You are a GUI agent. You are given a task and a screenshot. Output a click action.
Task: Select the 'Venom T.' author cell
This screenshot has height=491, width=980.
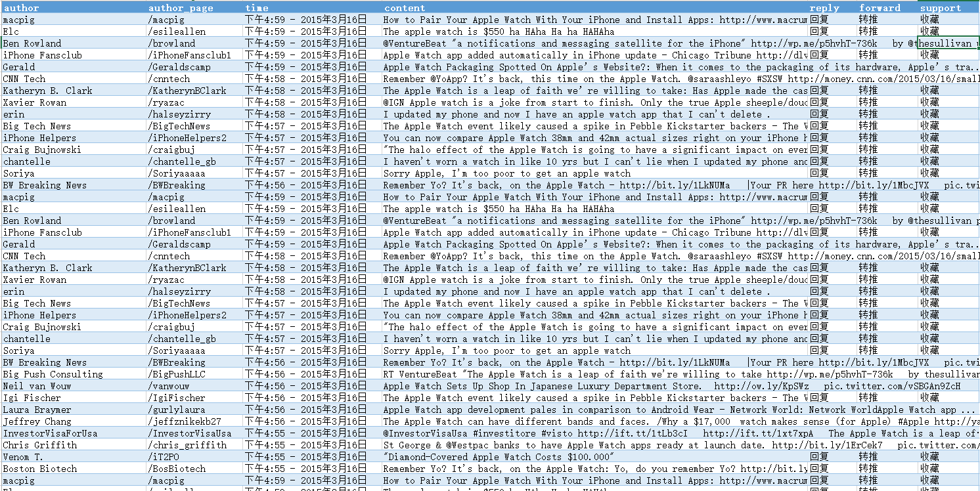(x=74, y=457)
